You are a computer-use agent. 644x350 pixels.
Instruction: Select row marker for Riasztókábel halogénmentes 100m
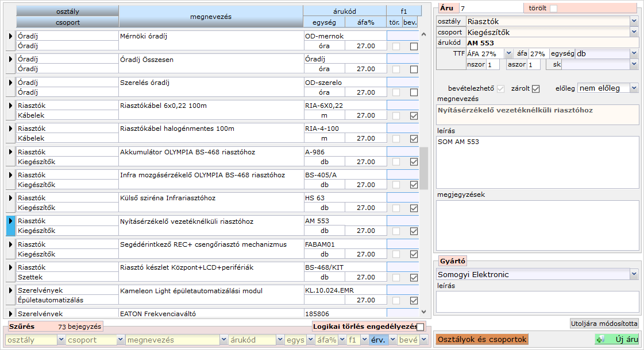10,129
